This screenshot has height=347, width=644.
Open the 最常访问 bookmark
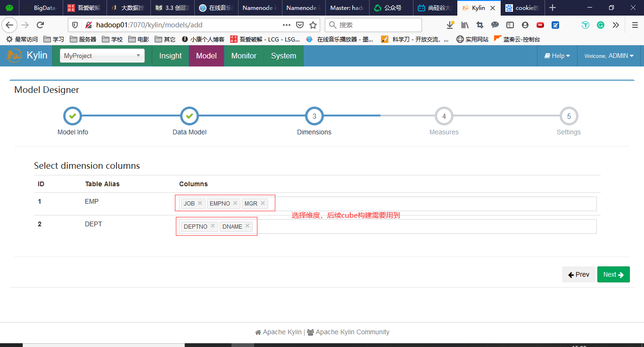22,39
